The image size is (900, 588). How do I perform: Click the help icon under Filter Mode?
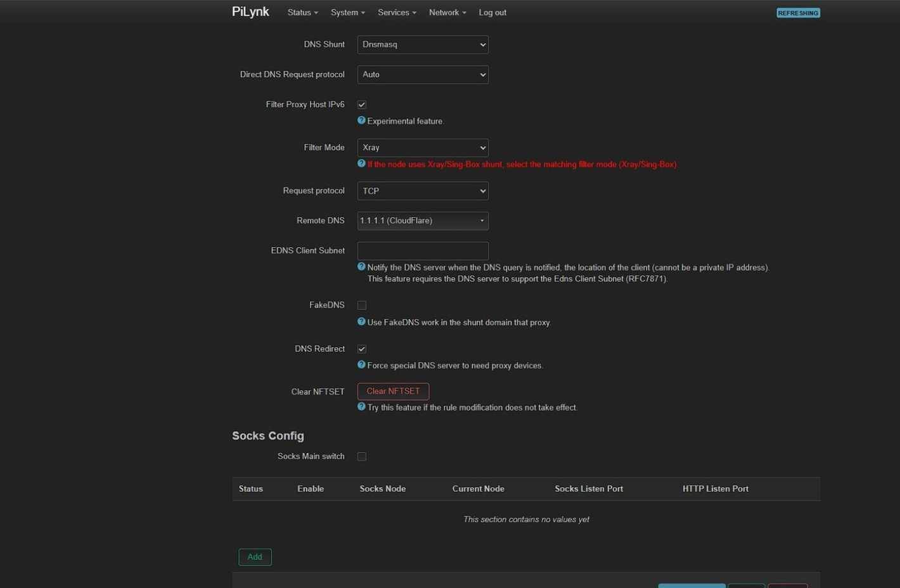click(x=361, y=163)
